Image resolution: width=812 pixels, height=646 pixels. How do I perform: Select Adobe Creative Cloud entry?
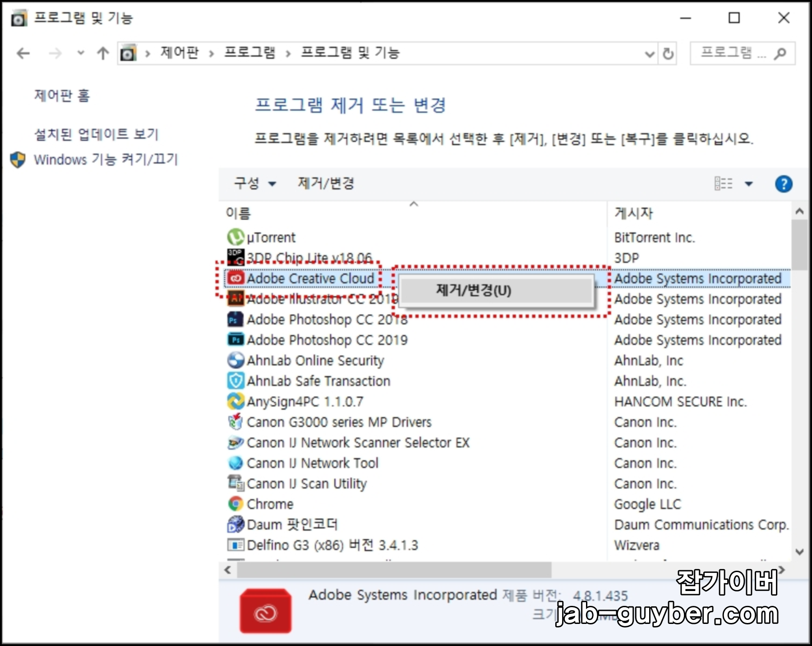[311, 279]
